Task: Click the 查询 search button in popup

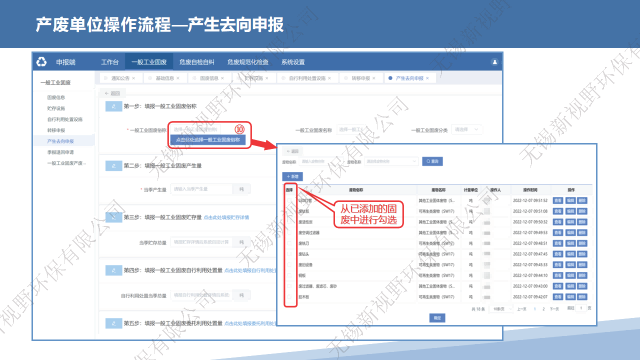Action: (x=432, y=162)
